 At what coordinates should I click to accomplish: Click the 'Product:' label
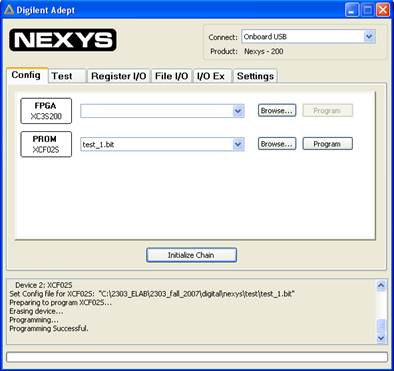224,51
